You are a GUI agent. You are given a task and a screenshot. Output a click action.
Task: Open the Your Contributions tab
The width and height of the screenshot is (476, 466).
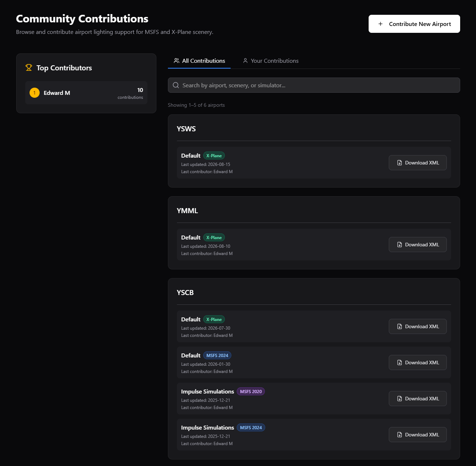(x=271, y=61)
